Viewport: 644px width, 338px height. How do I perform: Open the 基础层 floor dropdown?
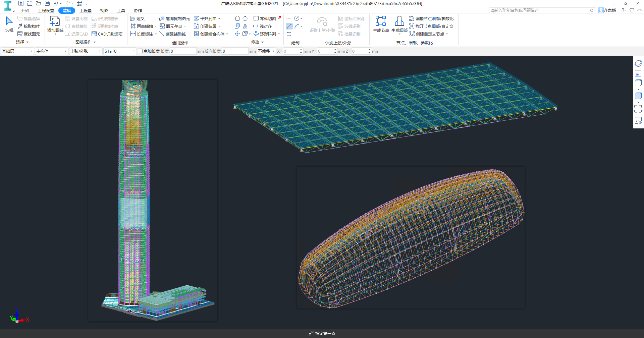[x=17, y=51]
